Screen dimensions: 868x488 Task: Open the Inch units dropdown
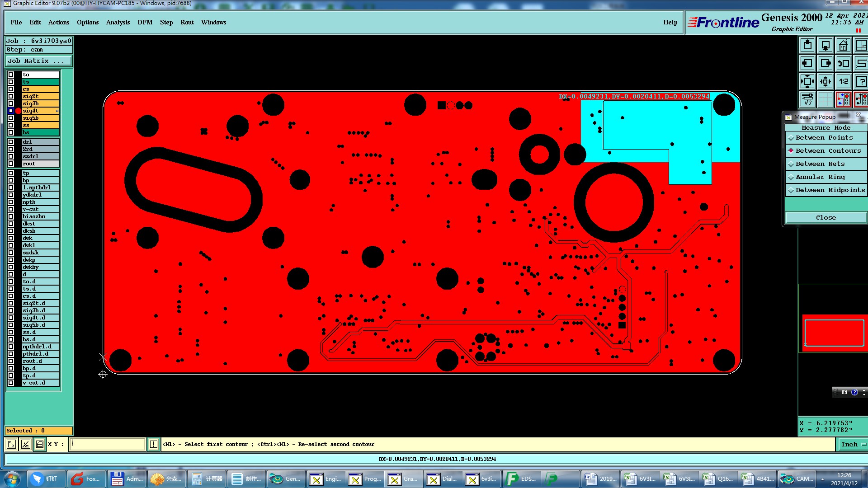tap(852, 445)
